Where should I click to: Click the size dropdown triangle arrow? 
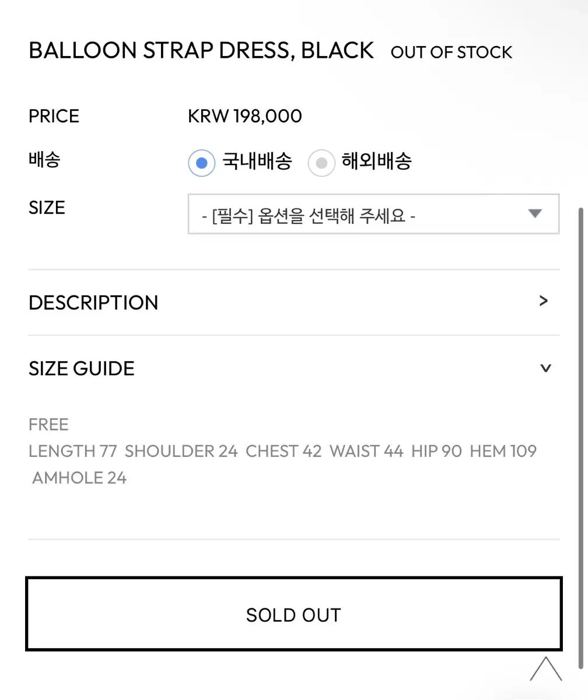[x=535, y=213]
